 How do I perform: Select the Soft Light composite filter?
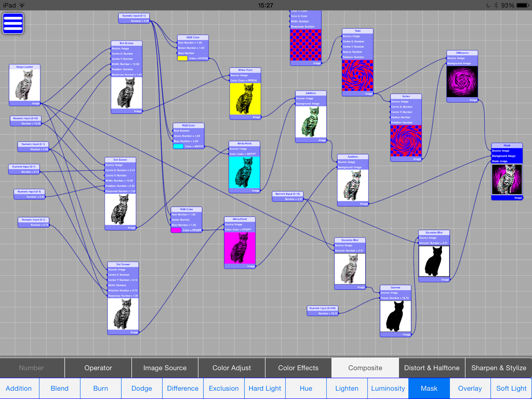click(511, 388)
